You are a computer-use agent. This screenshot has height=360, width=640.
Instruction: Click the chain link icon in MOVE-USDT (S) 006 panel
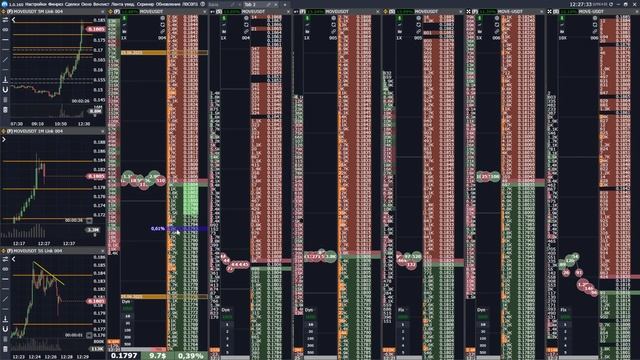point(595,31)
